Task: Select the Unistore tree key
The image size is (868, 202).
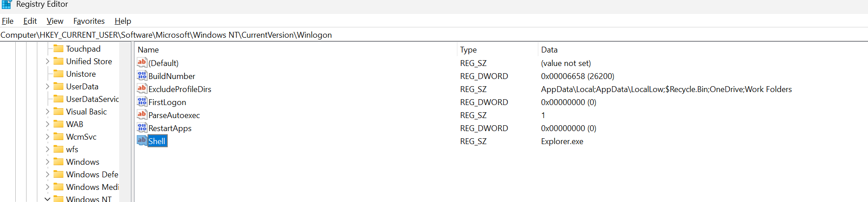Action: tap(81, 74)
